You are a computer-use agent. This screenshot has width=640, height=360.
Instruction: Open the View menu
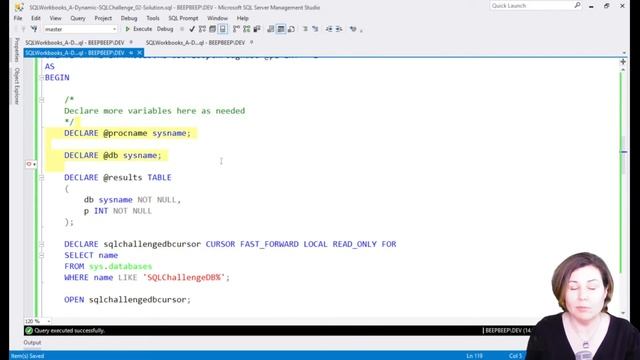(55, 18)
